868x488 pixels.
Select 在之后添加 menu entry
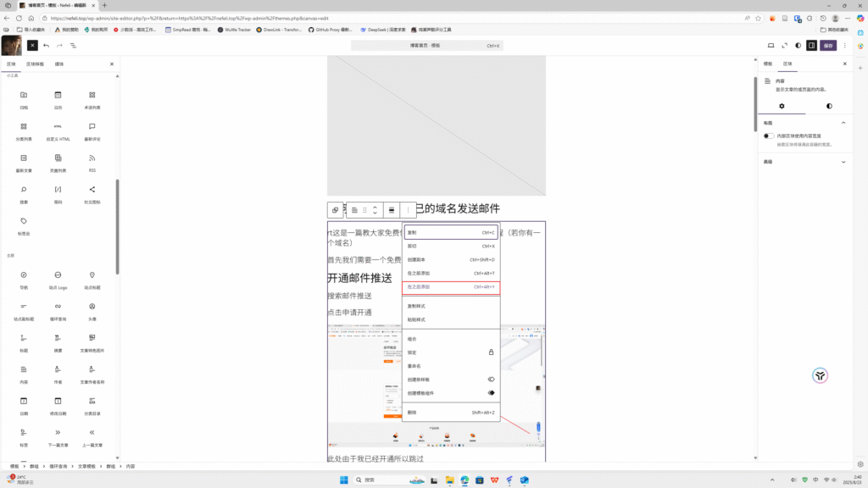click(x=451, y=287)
